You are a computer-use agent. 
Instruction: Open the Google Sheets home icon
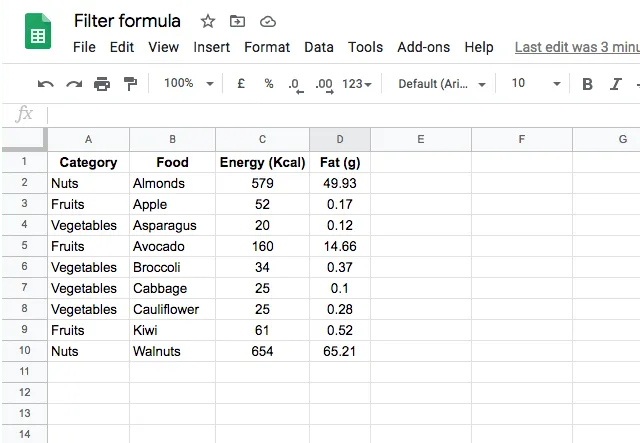[x=38, y=31]
